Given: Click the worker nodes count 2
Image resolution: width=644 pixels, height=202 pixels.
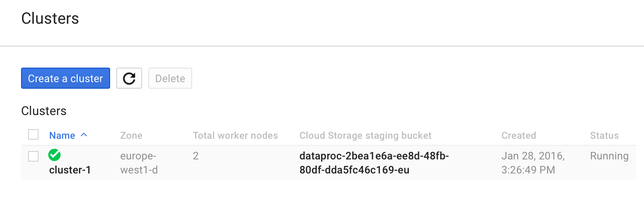Looking at the screenshot, I should [196, 156].
